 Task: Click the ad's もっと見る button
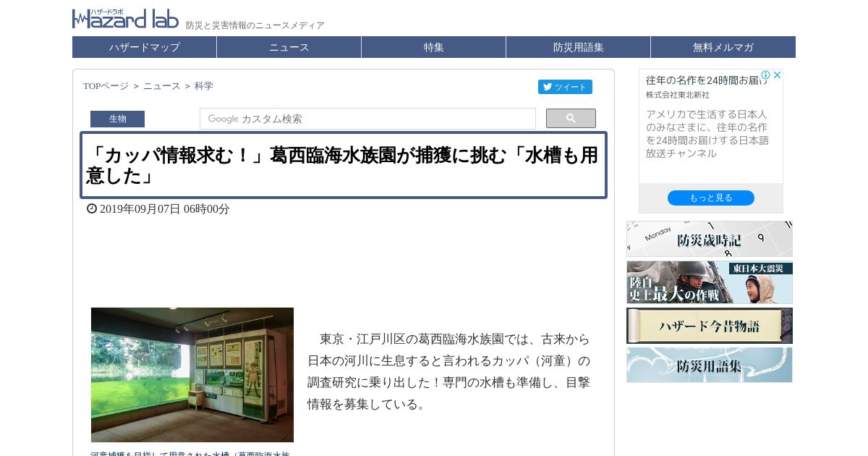(x=711, y=198)
